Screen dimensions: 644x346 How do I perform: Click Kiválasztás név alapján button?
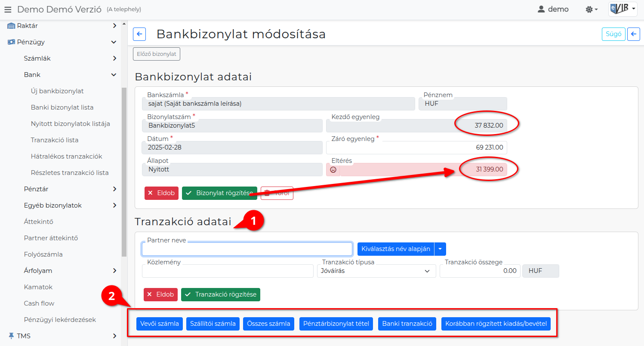click(x=396, y=249)
